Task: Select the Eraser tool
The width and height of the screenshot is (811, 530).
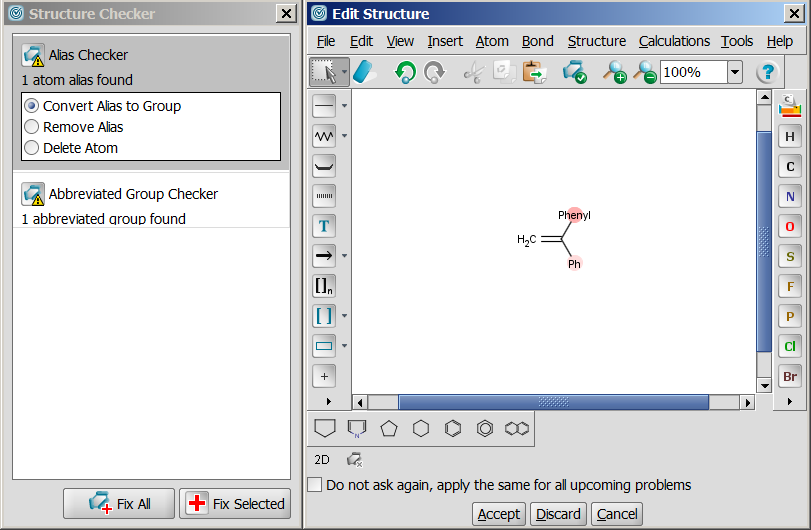Action: click(x=368, y=72)
